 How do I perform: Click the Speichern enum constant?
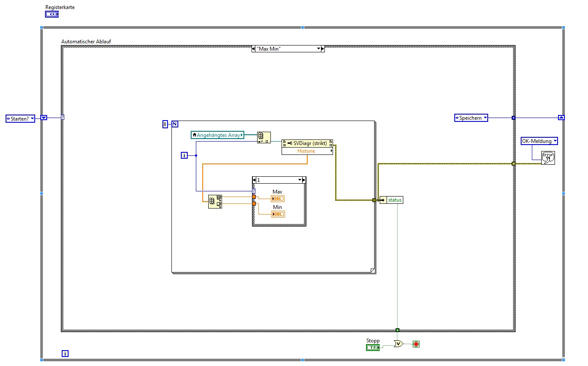(471, 118)
